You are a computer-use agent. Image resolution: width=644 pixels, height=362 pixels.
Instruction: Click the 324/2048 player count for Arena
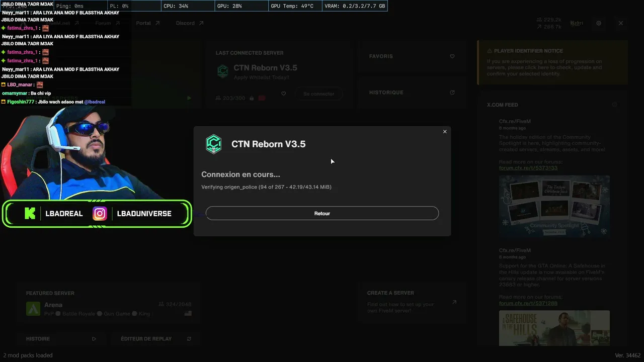click(x=175, y=304)
